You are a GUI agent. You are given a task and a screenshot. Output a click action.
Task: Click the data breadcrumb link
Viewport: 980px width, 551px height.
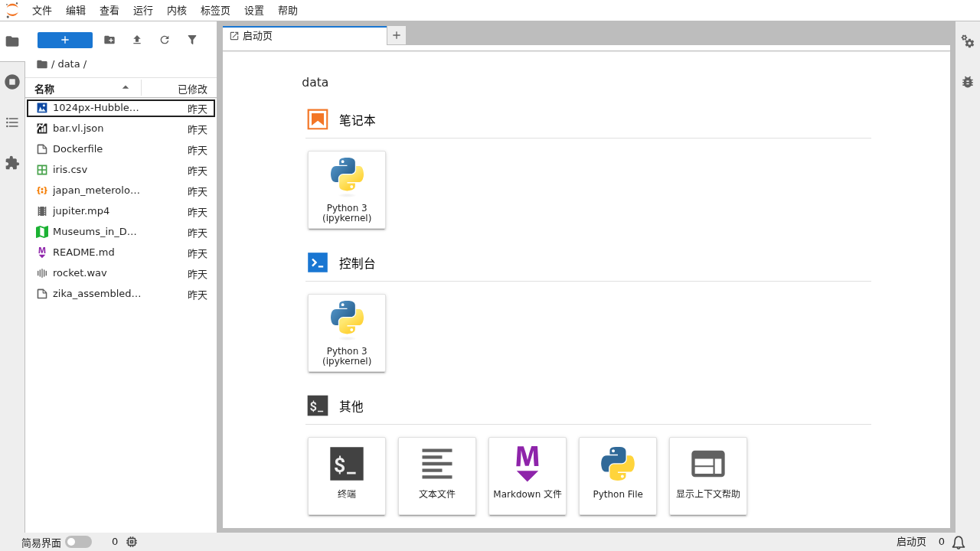[x=69, y=64]
